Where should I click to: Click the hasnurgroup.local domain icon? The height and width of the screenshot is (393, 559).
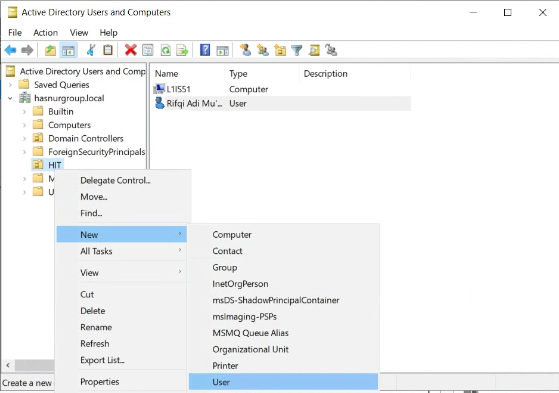click(25, 98)
